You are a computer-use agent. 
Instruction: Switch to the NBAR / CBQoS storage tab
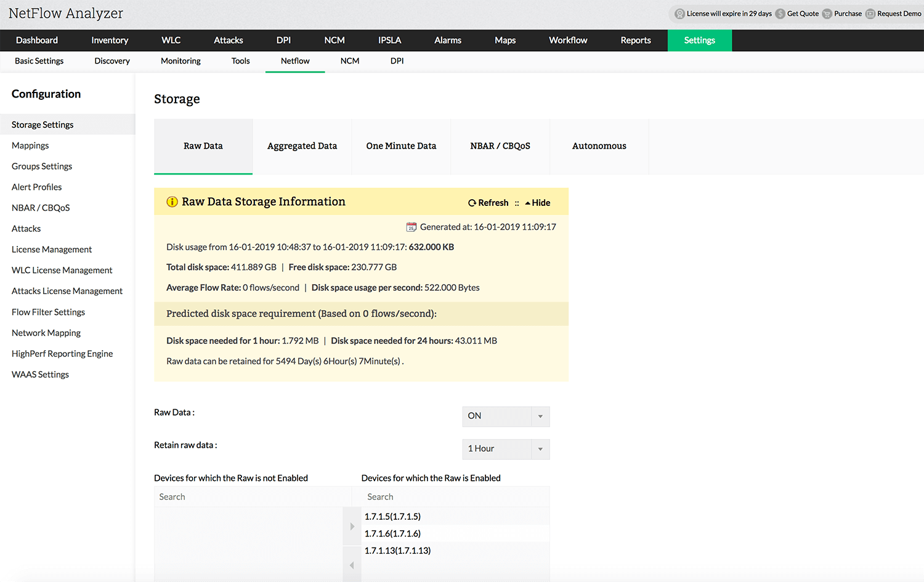[x=500, y=146]
